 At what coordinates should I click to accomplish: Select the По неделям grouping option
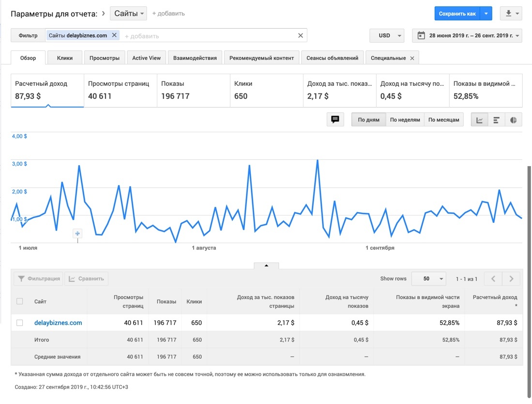tap(405, 120)
